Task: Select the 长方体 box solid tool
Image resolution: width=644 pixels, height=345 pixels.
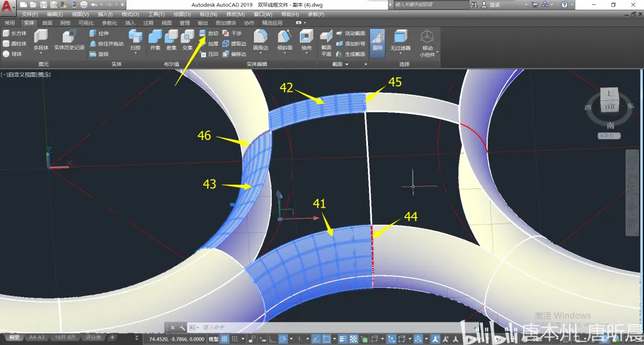Action: (x=15, y=33)
